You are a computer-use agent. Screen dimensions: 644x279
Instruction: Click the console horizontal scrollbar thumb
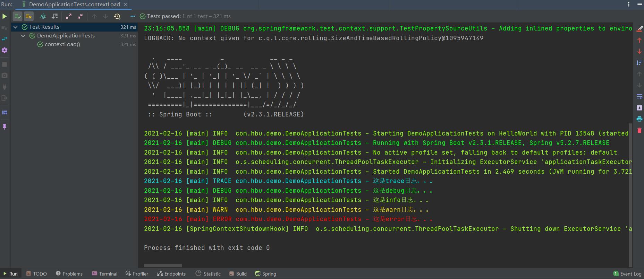pos(163,266)
